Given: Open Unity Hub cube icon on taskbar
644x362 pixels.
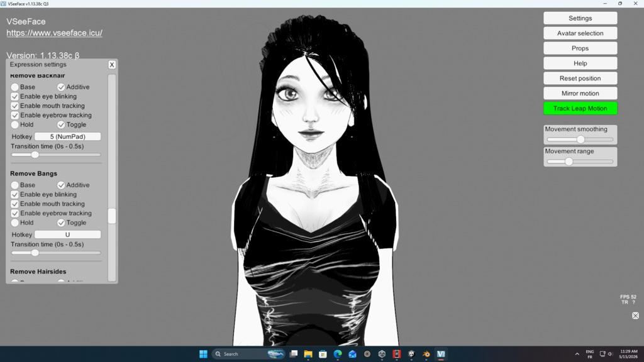Looking at the screenshot, I should pos(382,354).
